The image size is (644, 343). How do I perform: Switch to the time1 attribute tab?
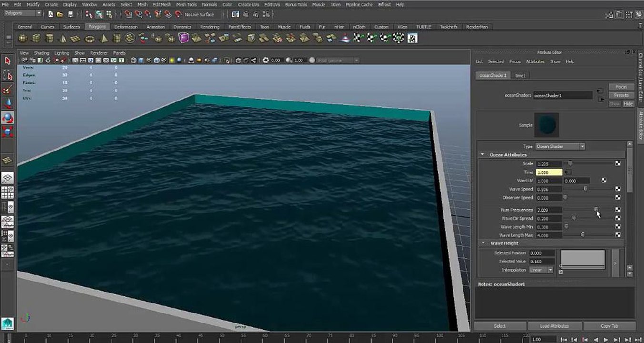[x=521, y=75]
